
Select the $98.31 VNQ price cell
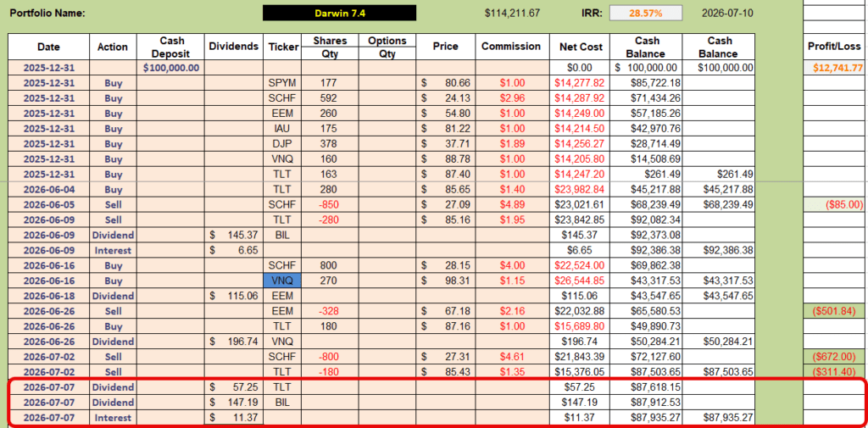click(446, 281)
